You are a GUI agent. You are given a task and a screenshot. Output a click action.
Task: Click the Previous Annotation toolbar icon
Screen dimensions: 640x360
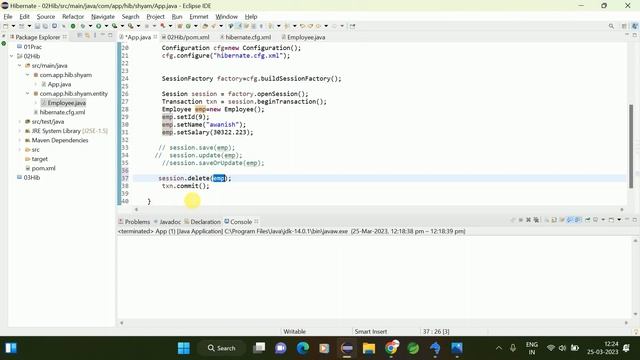tap(286, 26)
